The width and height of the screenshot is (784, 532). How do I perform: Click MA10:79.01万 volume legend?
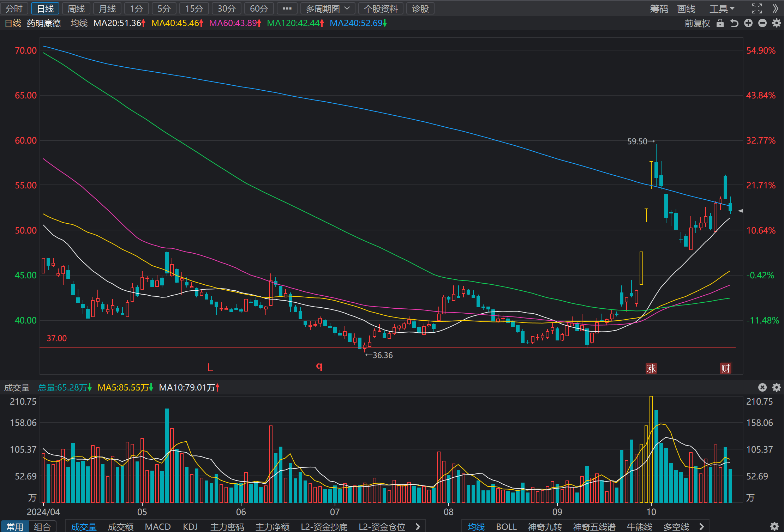189,387
